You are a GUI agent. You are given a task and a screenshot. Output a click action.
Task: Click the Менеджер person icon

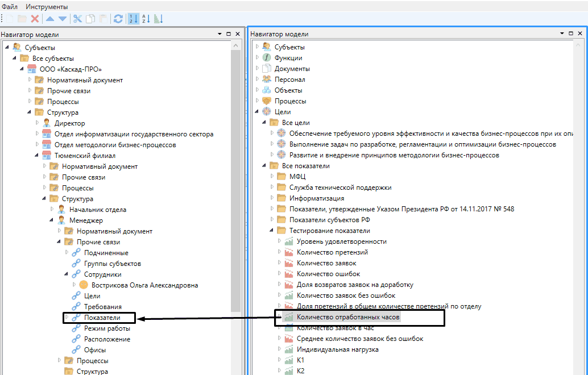click(x=61, y=220)
